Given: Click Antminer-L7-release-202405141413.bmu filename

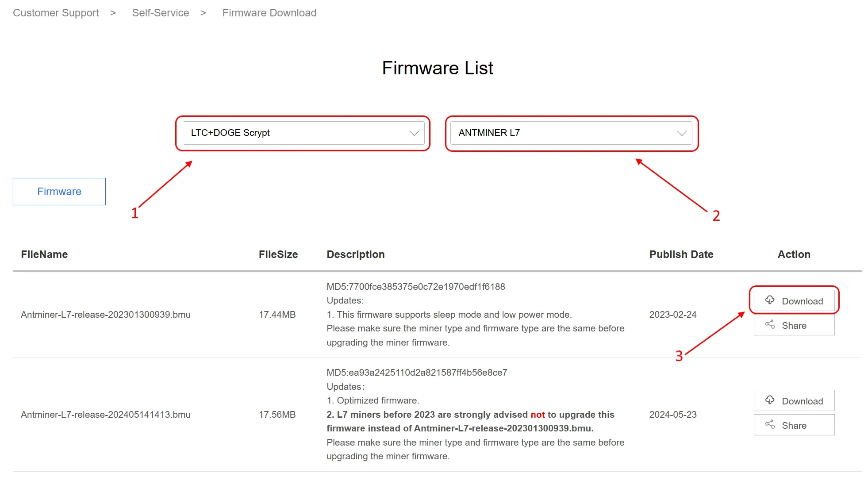Looking at the screenshot, I should tap(106, 415).
